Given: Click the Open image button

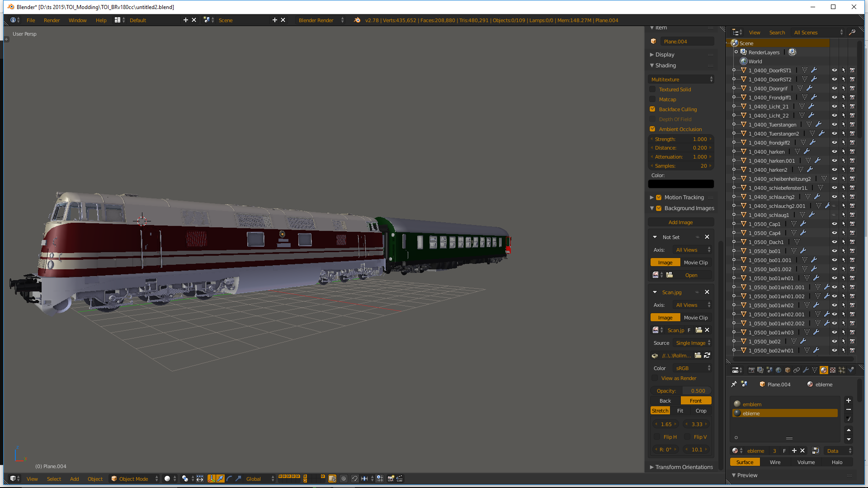Looking at the screenshot, I should 691,275.
